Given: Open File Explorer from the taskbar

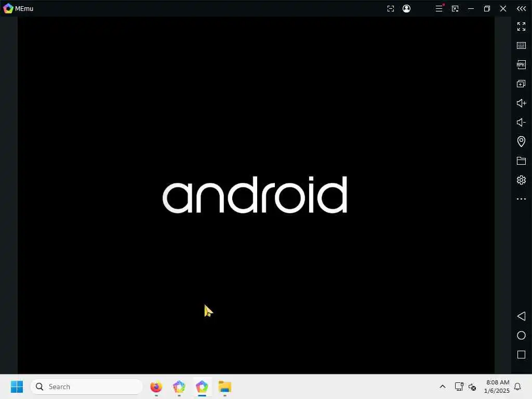Looking at the screenshot, I should [x=224, y=387].
